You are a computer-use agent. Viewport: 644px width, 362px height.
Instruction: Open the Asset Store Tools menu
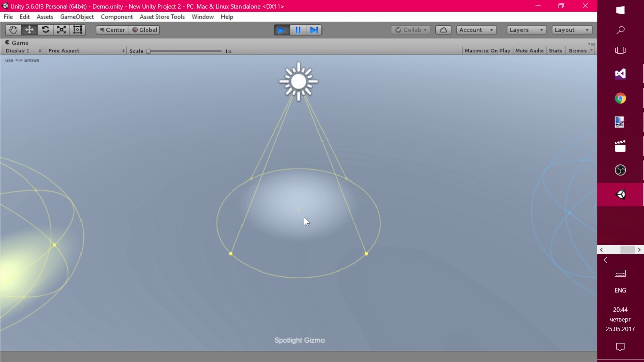pyautogui.click(x=162, y=17)
